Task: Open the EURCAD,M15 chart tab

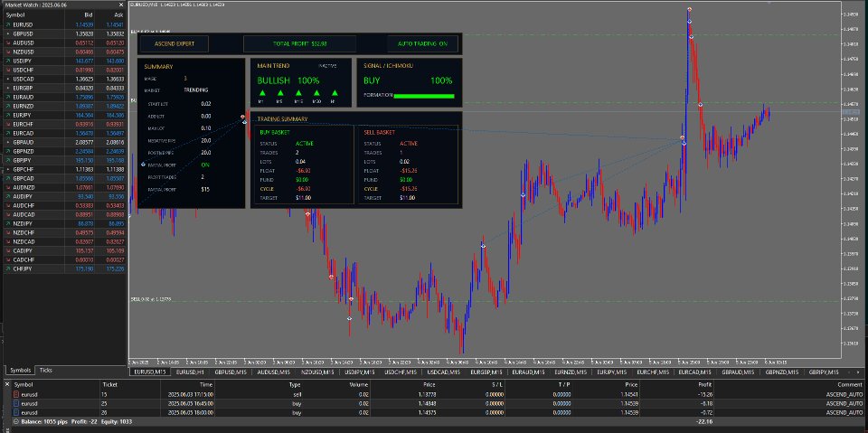Action: pos(696,372)
